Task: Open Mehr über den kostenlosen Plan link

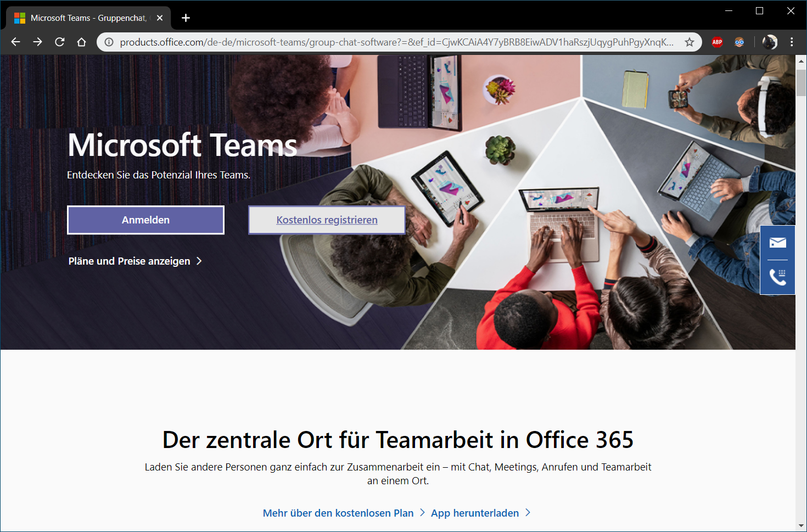Action: [x=338, y=513]
